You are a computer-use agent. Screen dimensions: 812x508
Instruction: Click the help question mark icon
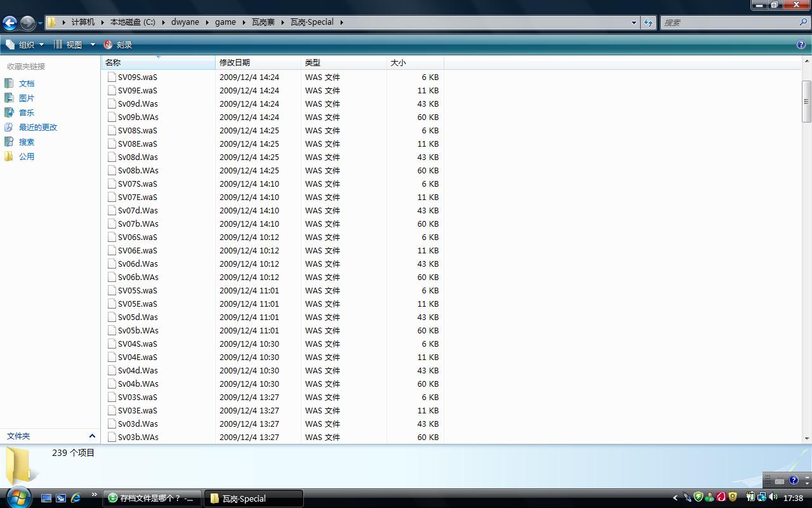[x=801, y=44]
